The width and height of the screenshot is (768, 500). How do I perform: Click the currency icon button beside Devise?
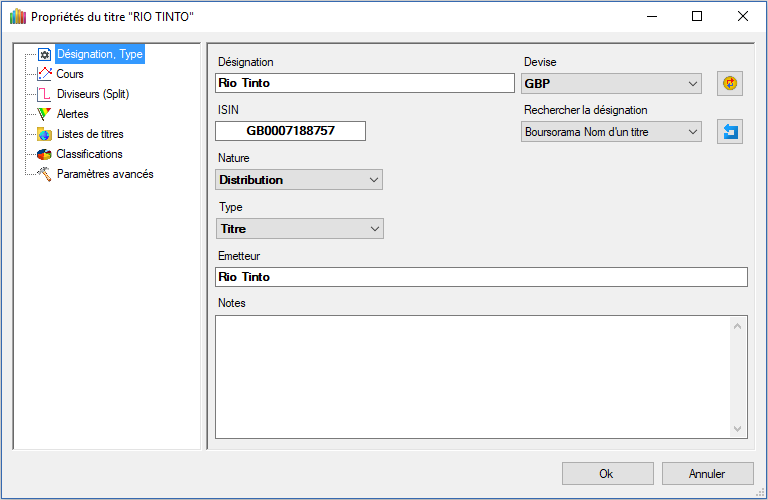pyautogui.click(x=730, y=83)
